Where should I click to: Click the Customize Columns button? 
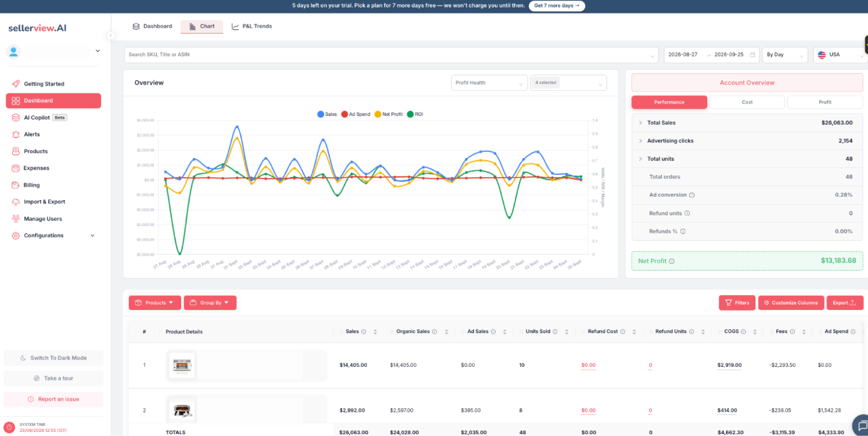click(x=791, y=303)
